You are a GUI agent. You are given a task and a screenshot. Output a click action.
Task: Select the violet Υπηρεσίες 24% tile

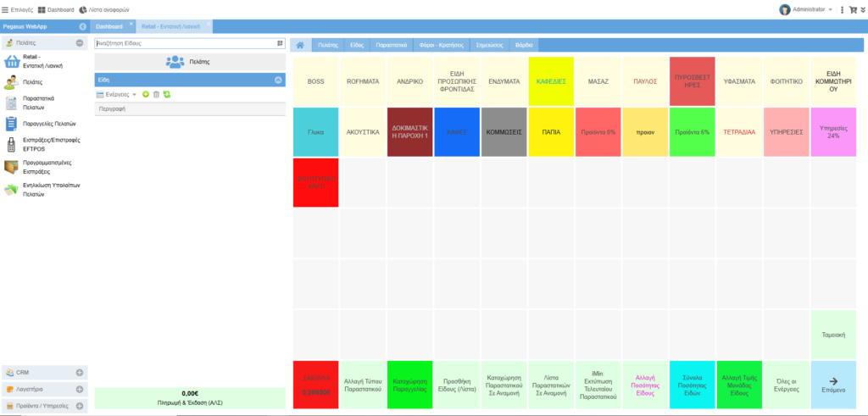pos(834,132)
